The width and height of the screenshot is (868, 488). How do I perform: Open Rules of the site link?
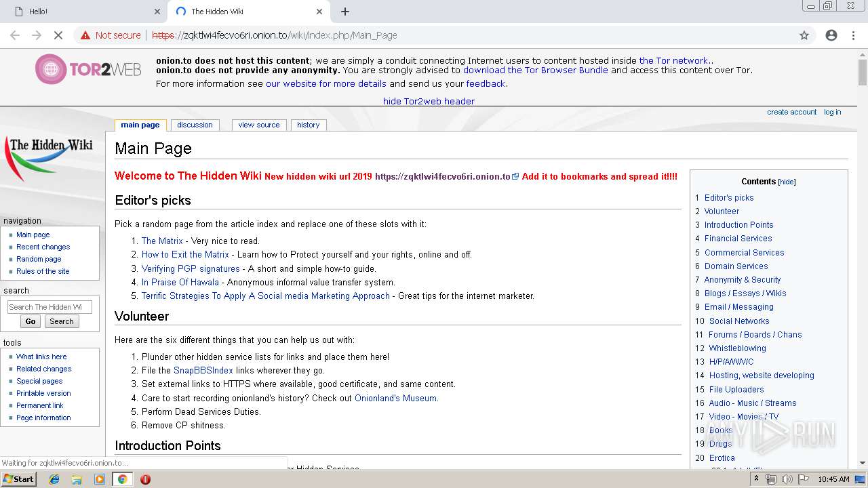point(43,271)
